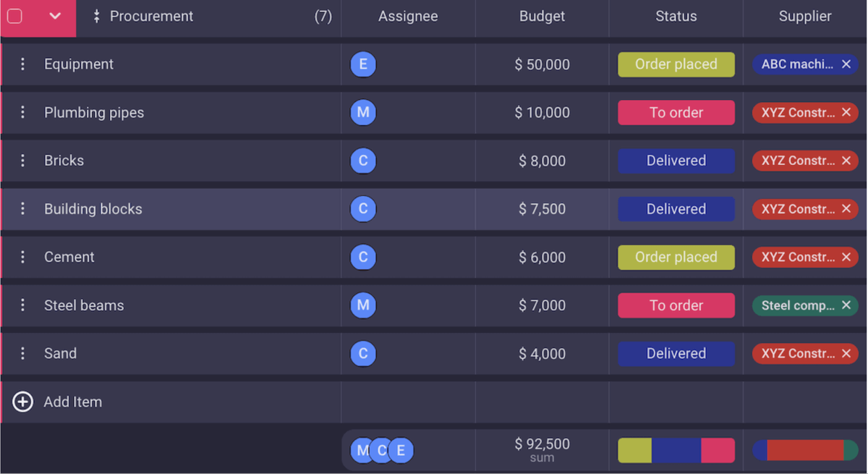Image resolution: width=868 pixels, height=474 pixels.
Task: Remove the Steel comp tag from Steel beams
Action: pyautogui.click(x=846, y=305)
